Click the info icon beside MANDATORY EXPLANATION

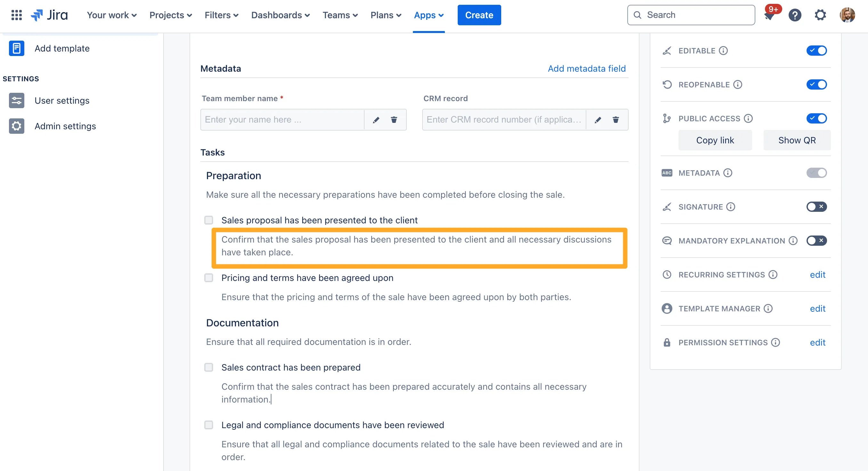[793, 241]
